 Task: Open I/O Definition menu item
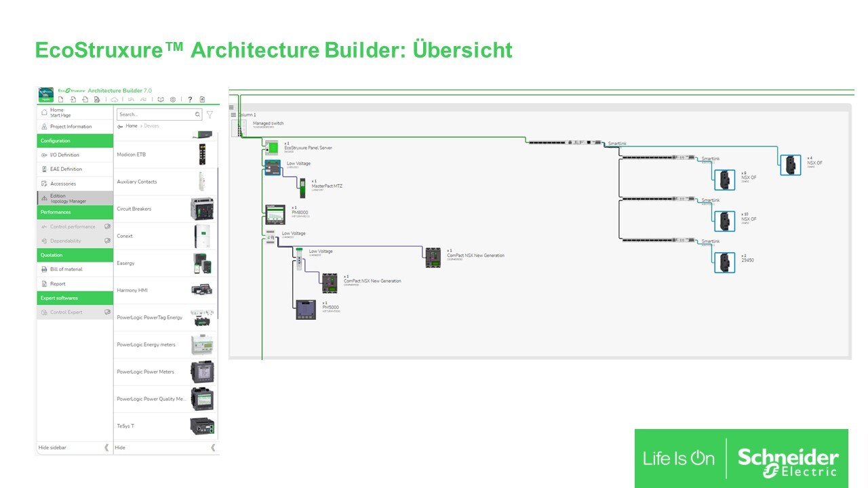tap(64, 155)
